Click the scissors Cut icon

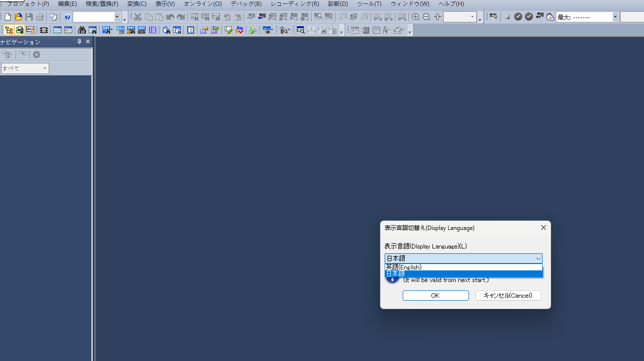[x=138, y=17]
